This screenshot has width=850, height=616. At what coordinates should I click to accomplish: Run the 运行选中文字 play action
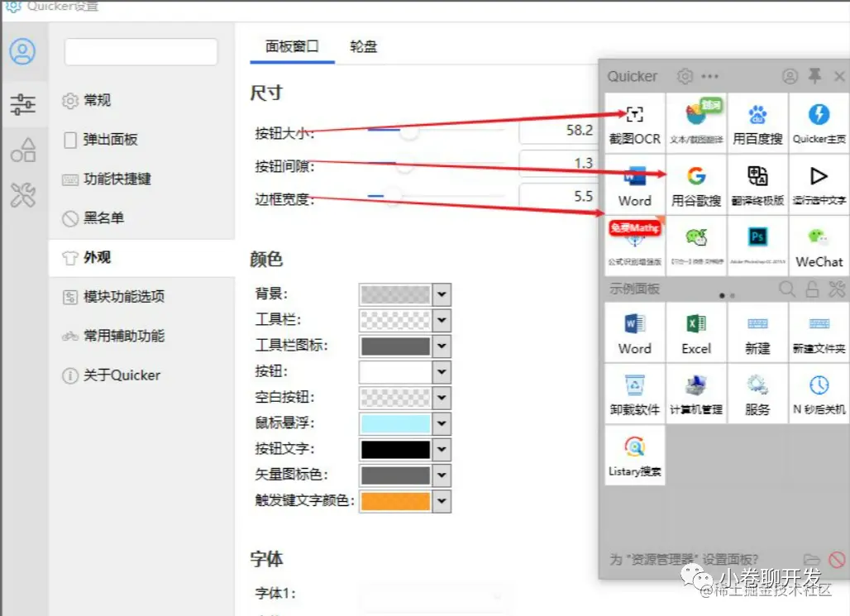pyautogui.click(x=819, y=184)
